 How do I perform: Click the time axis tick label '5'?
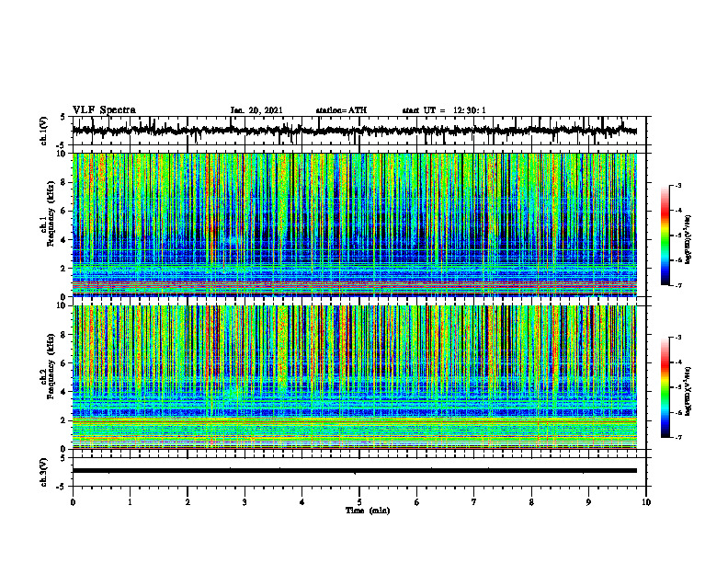click(359, 502)
